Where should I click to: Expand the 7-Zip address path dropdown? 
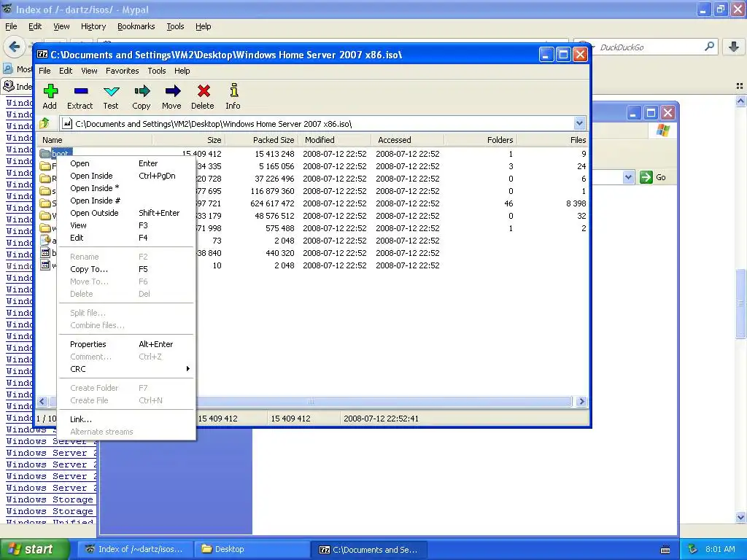tap(578, 124)
